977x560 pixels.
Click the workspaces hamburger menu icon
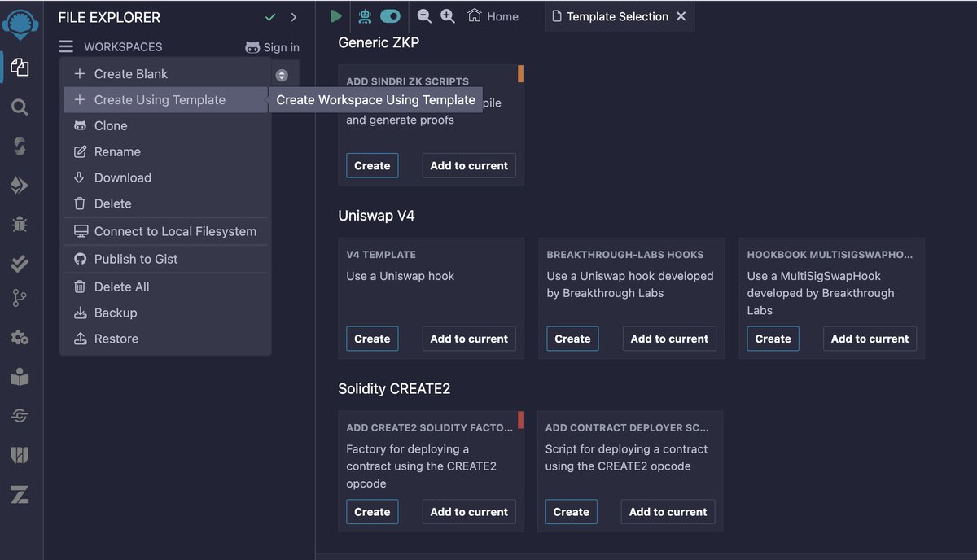[x=66, y=47]
